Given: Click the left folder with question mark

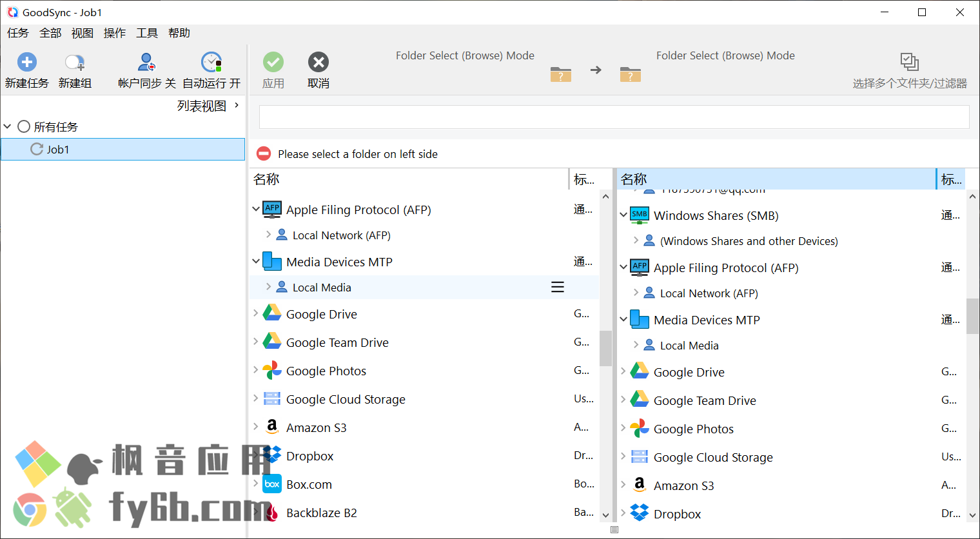Looking at the screenshot, I should pyautogui.click(x=561, y=74).
